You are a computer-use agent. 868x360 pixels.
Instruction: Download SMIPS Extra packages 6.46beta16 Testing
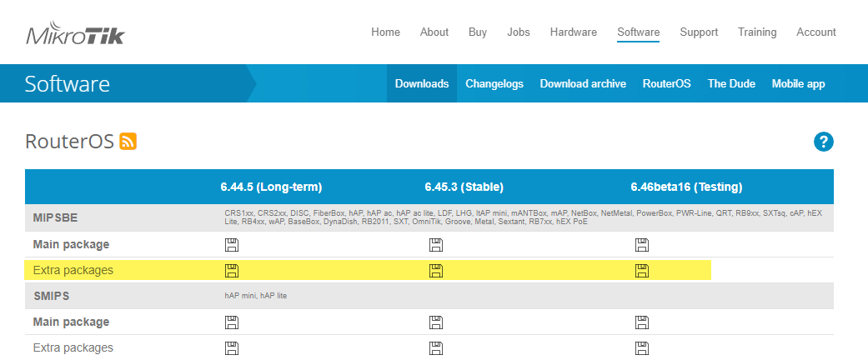[x=641, y=347]
